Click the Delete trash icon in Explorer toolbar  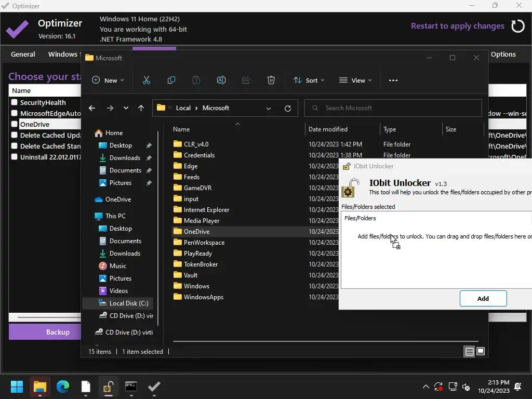click(271, 81)
